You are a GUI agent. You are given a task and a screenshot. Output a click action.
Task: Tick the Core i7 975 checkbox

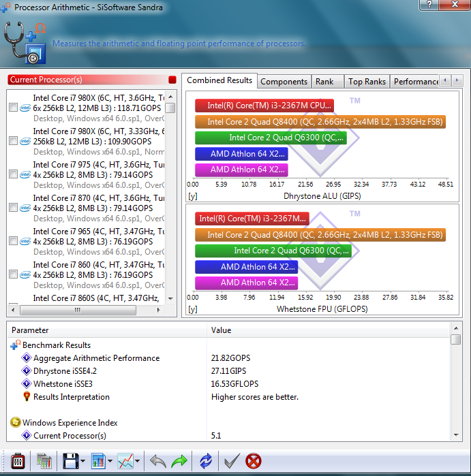(x=13, y=174)
